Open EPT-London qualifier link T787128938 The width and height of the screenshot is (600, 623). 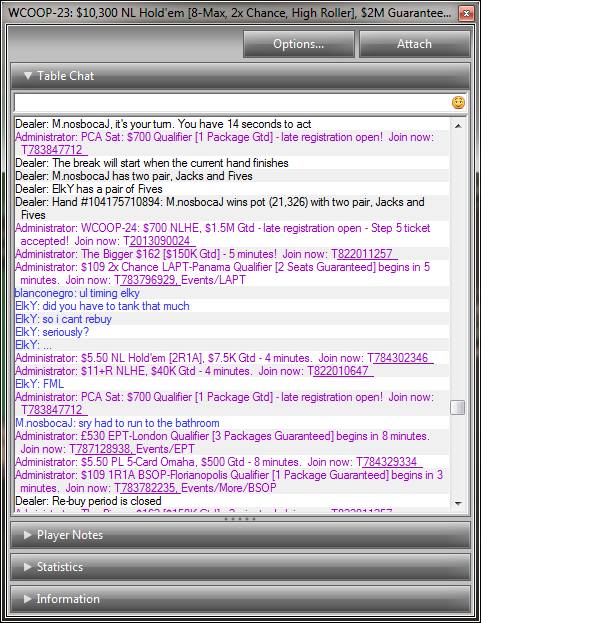pyautogui.click(x=103, y=449)
